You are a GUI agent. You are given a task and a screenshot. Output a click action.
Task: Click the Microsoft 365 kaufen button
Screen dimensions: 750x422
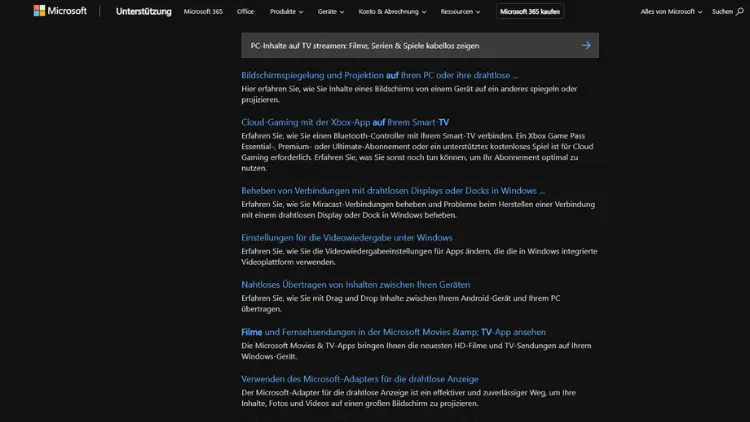coord(530,11)
